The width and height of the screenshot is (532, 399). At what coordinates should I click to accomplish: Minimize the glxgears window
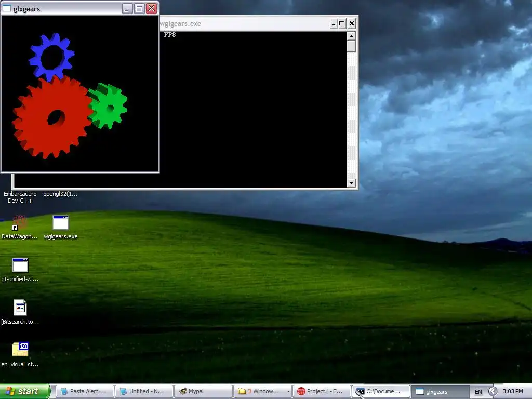[x=127, y=8]
